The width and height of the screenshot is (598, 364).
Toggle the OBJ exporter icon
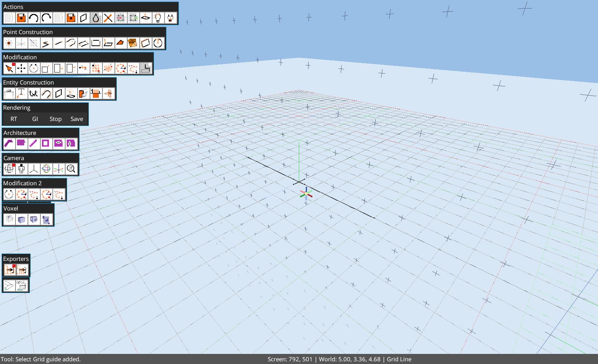[10, 270]
